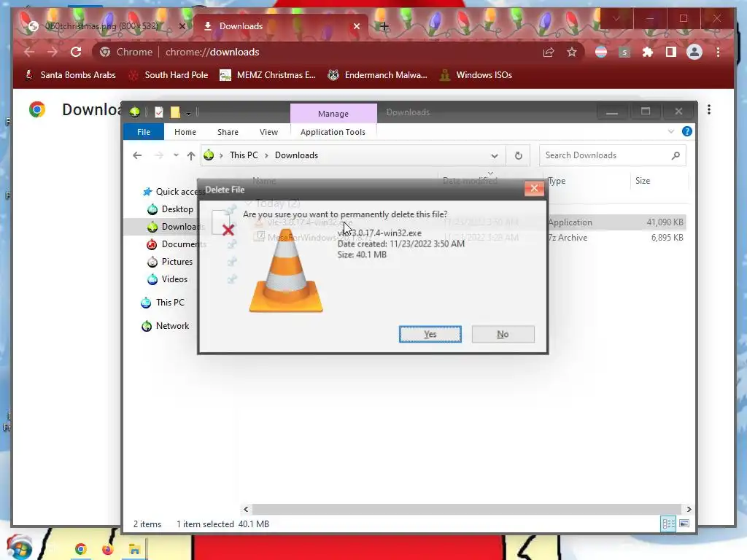Open the File ribbon tab in Explorer
747x560 pixels.
[x=144, y=132]
